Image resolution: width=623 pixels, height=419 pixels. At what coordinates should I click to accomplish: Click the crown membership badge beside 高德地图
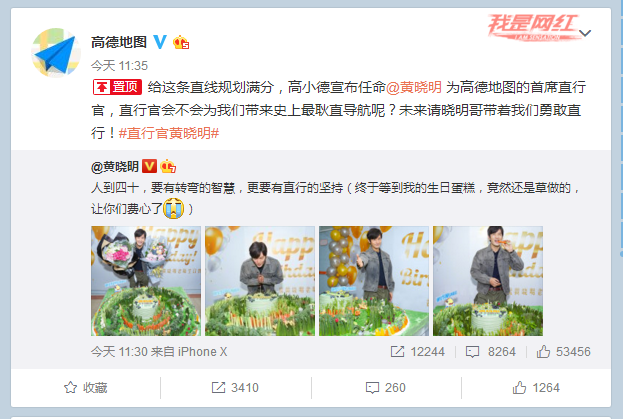tap(181, 42)
